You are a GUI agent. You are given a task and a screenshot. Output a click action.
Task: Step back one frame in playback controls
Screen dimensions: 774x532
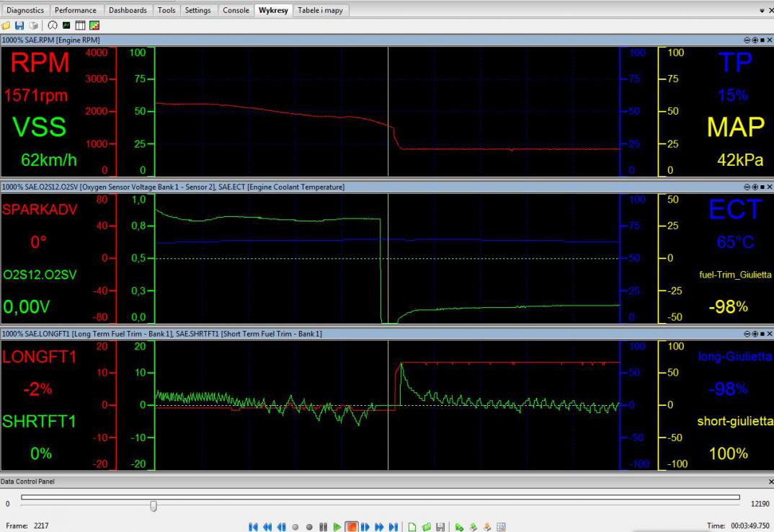click(x=281, y=526)
